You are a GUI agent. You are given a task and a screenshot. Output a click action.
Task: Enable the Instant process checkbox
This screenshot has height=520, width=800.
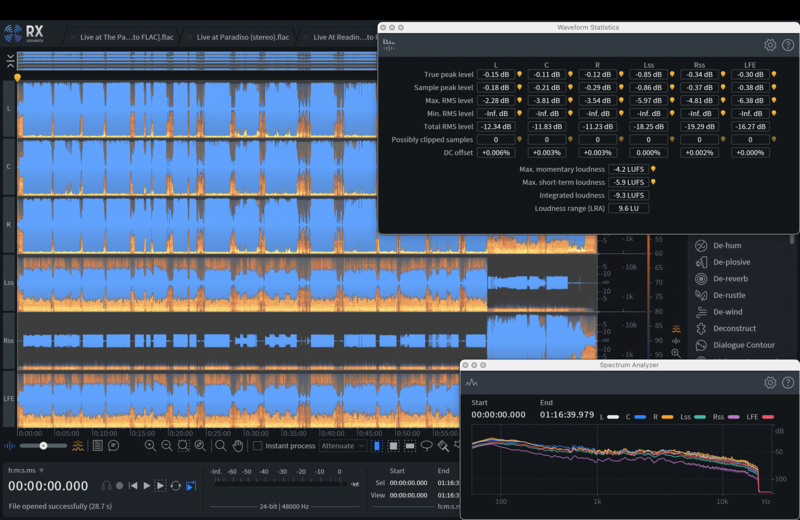(258, 446)
